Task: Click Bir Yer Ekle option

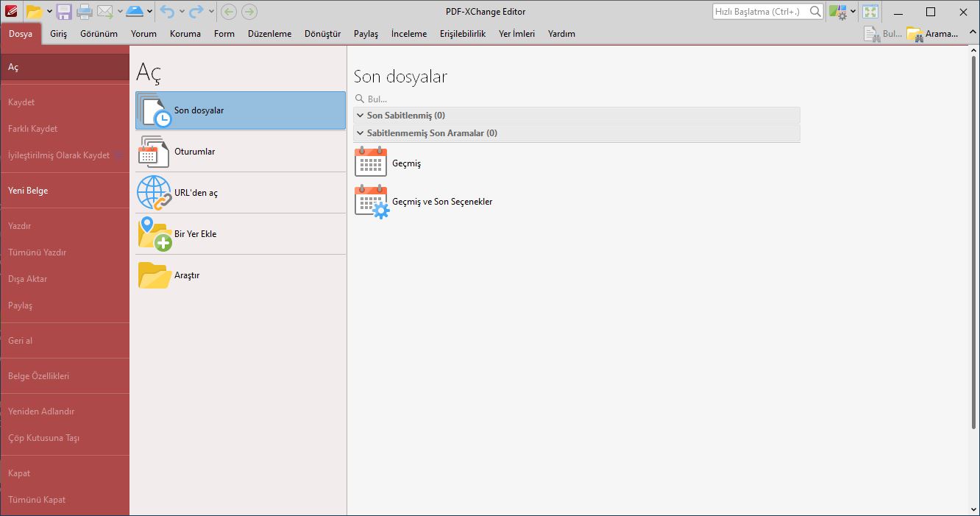Action: point(241,234)
